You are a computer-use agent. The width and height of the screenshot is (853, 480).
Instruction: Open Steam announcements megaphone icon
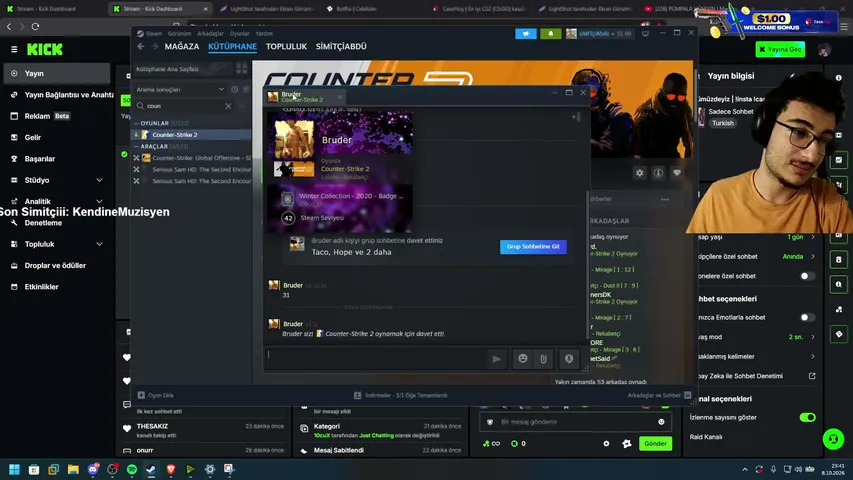(526, 34)
